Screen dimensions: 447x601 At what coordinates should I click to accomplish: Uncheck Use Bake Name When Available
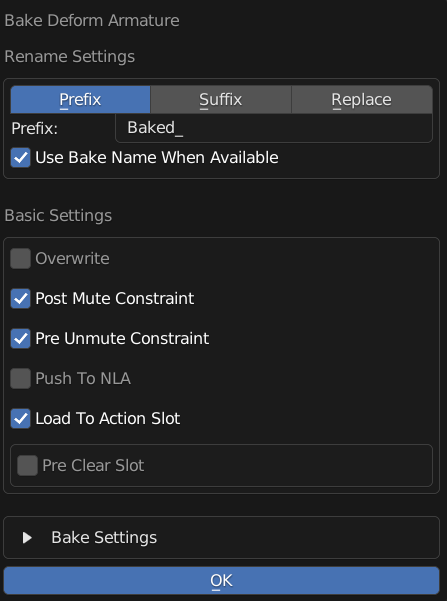(21, 158)
